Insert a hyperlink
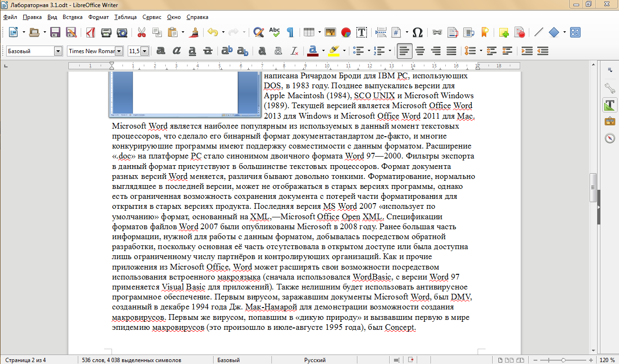 437,32
